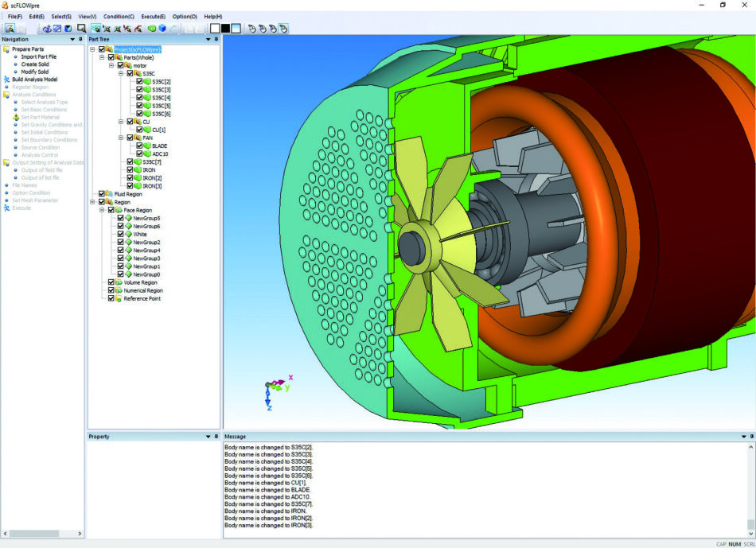756x548 pixels.
Task: Click the first selection icon in the top-left toolbar
Action: pos(10,29)
